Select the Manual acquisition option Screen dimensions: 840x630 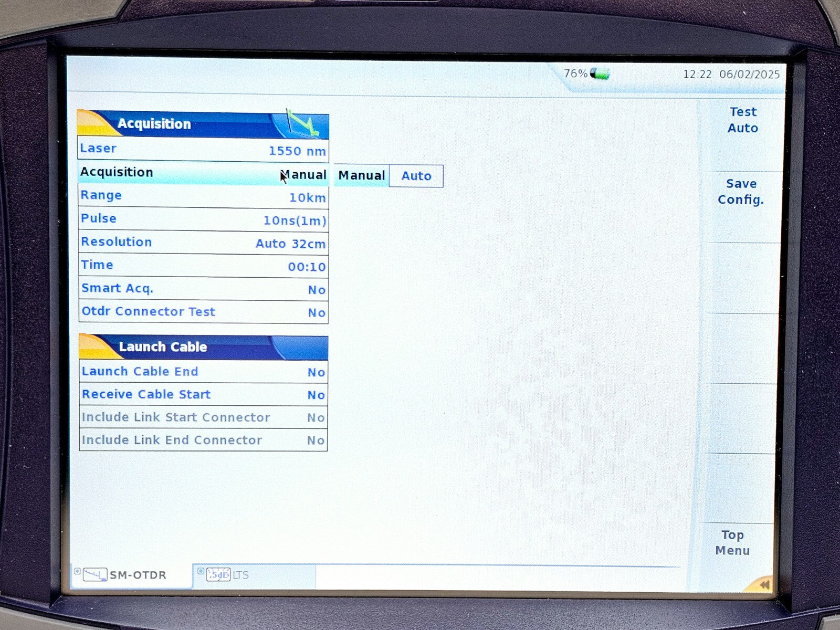361,176
